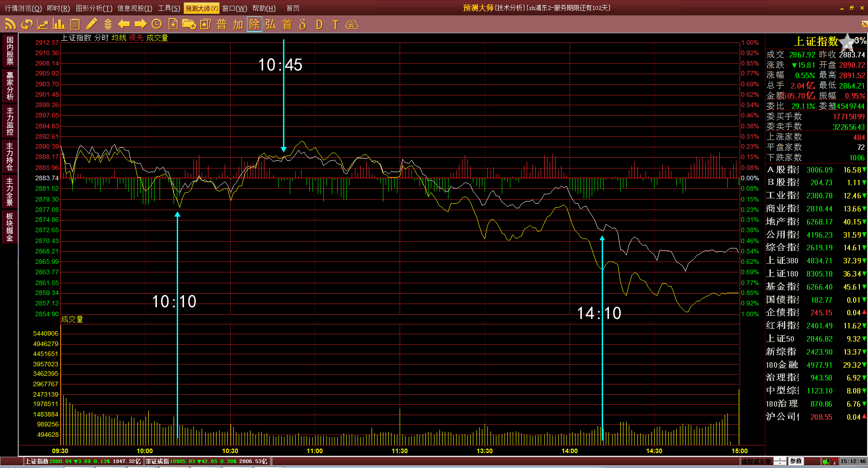The height and width of the screenshot is (468, 868).
Task: Click the star icon beside 上证指数 title
Action: [847, 42]
